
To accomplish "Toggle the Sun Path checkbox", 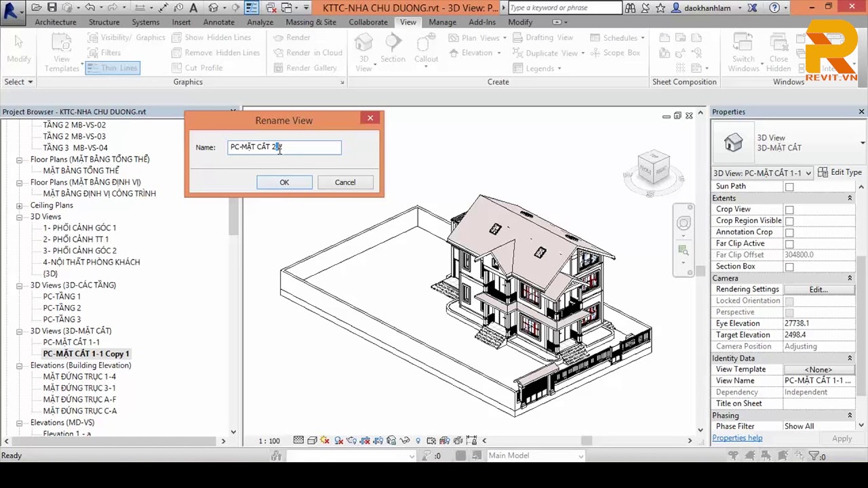I will (789, 187).
